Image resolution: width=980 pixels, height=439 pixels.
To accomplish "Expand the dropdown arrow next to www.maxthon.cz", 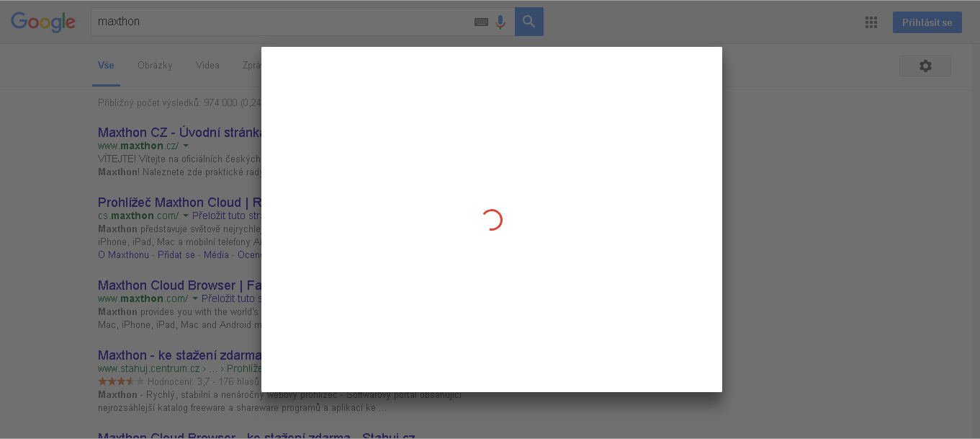I will (x=185, y=145).
